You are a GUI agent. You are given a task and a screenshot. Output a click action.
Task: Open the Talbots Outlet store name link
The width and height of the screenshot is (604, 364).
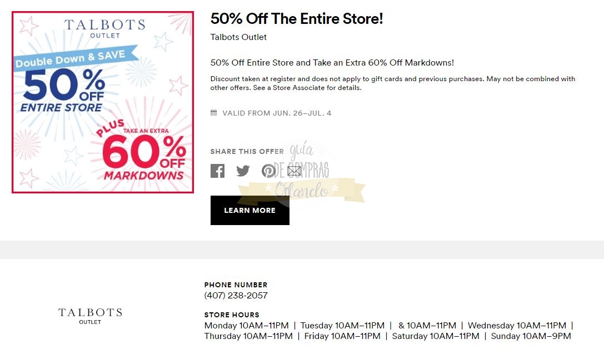[238, 37]
